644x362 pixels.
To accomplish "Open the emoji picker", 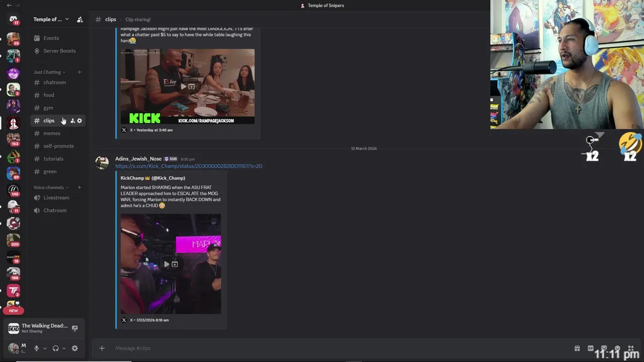I will [617, 348].
